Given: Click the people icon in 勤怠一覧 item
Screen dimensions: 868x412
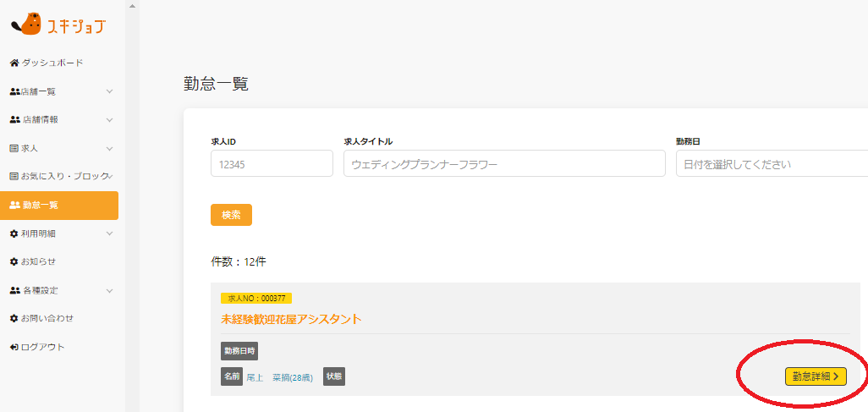Looking at the screenshot, I should tap(15, 206).
